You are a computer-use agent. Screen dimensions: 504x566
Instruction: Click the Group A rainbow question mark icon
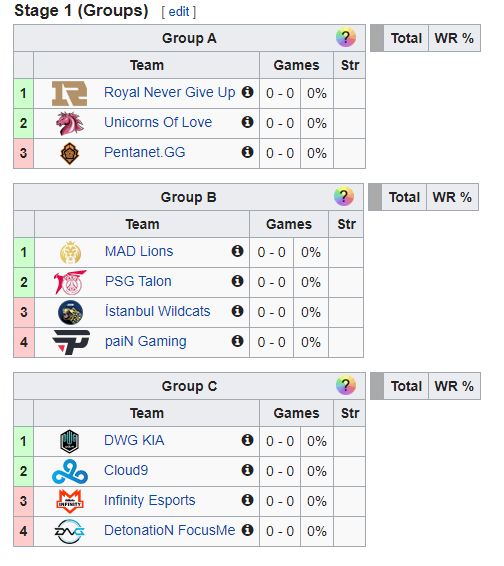(x=346, y=38)
